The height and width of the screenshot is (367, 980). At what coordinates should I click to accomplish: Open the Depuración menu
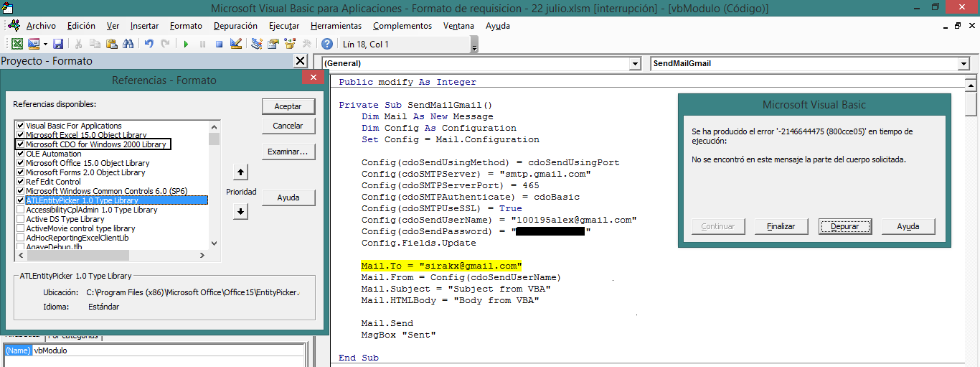coord(235,26)
